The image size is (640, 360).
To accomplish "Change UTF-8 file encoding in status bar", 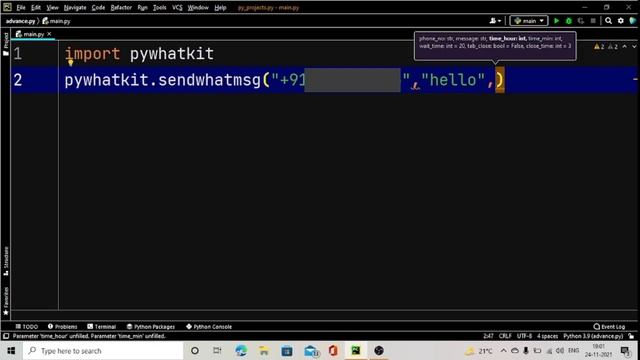I will click(x=524, y=336).
